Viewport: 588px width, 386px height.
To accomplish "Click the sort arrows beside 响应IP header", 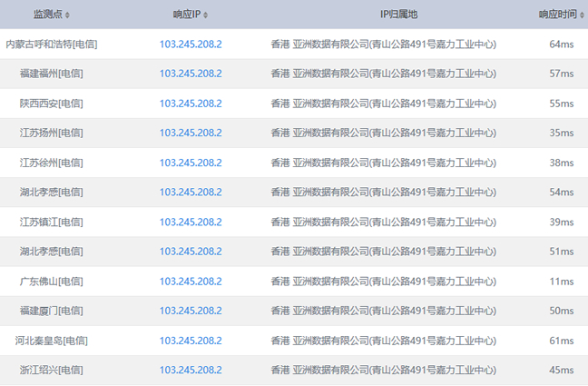I will click(206, 15).
